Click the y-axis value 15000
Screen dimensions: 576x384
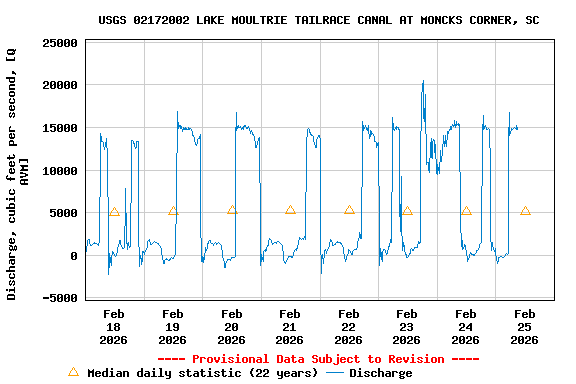60,128
